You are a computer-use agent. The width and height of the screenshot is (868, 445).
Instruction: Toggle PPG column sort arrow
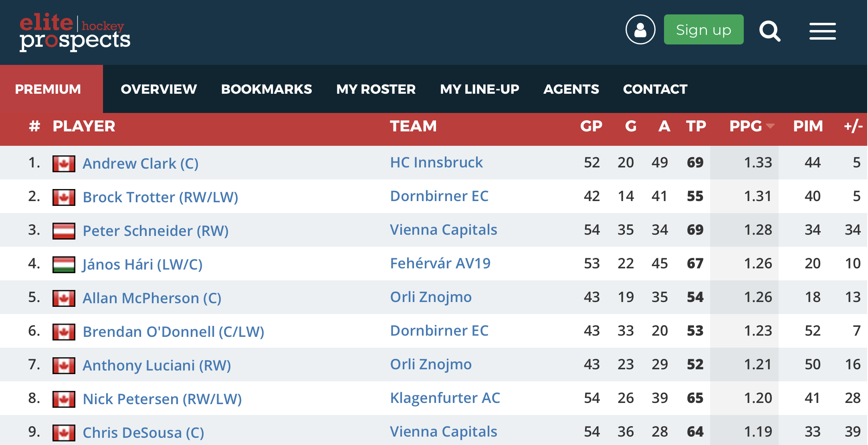point(770,127)
